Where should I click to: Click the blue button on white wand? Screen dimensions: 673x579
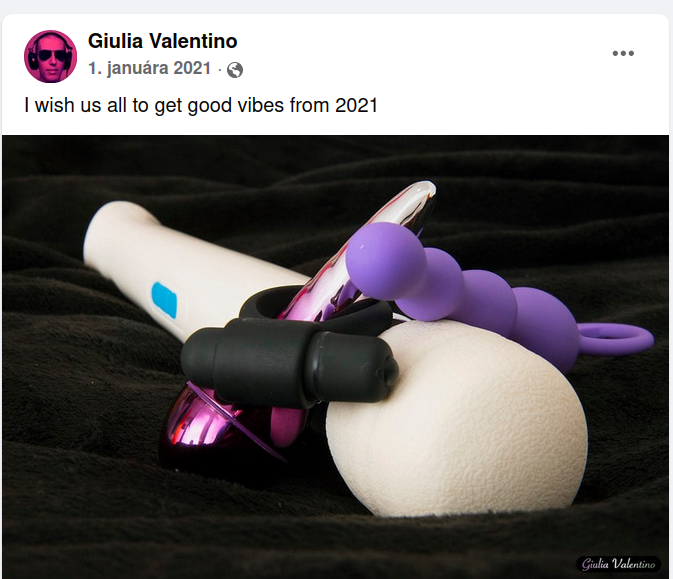pyautogui.click(x=164, y=299)
